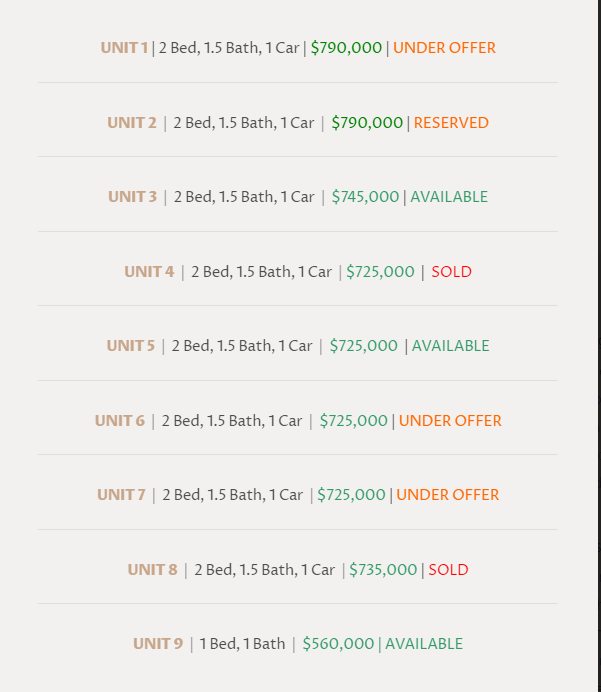Open the UNIT 4 heading
This screenshot has height=692, width=601.
click(x=149, y=271)
